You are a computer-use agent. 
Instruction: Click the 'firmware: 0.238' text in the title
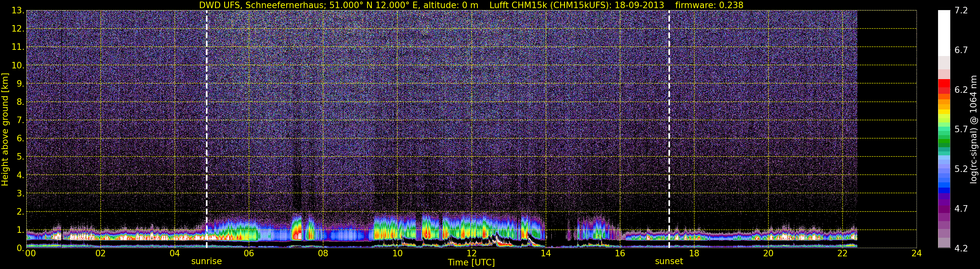[709, 5]
